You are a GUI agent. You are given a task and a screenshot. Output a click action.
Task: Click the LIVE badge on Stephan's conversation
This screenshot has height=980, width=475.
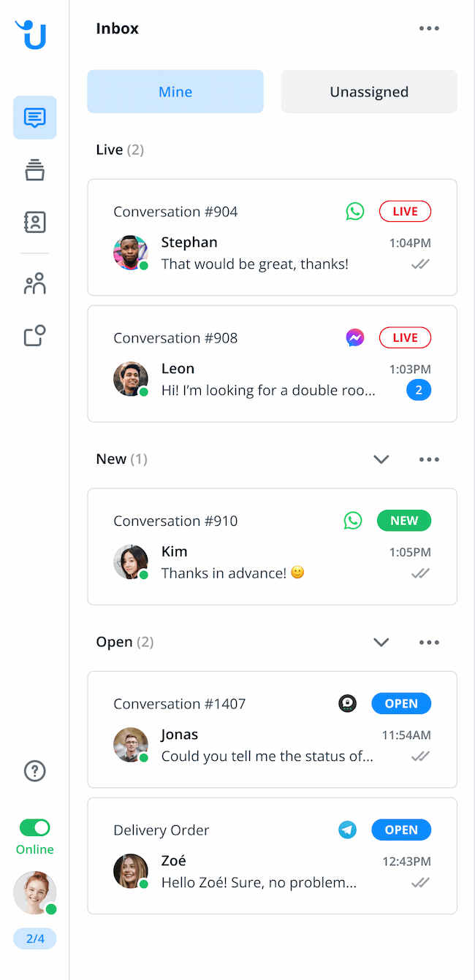point(405,212)
